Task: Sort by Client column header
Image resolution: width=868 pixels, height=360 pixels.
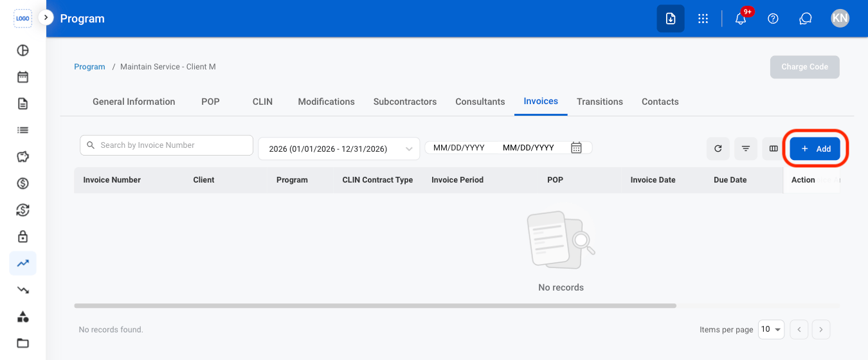Action: pos(204,180)
